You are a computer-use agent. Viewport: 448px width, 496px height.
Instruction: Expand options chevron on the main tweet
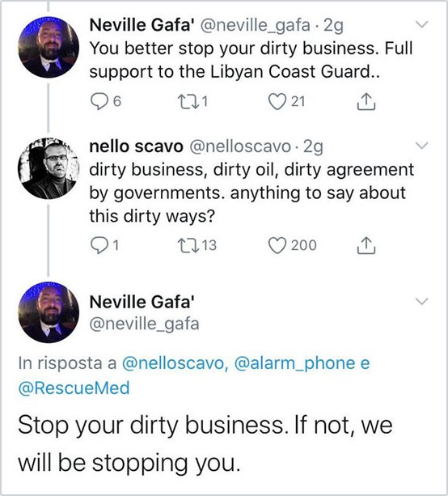click(422, 301)
